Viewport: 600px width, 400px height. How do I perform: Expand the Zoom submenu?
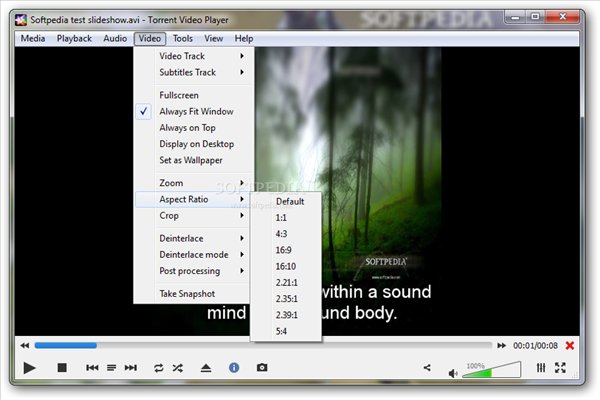193,183
